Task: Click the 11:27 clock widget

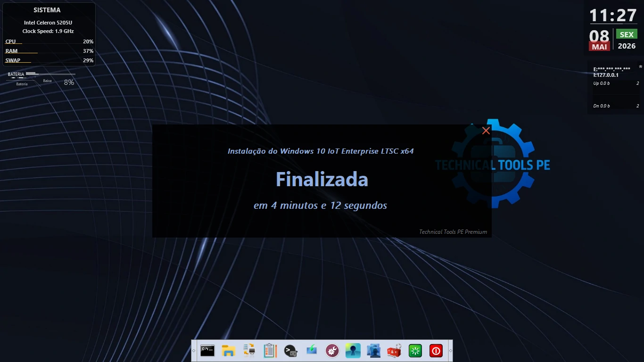Action: point(613,15)
